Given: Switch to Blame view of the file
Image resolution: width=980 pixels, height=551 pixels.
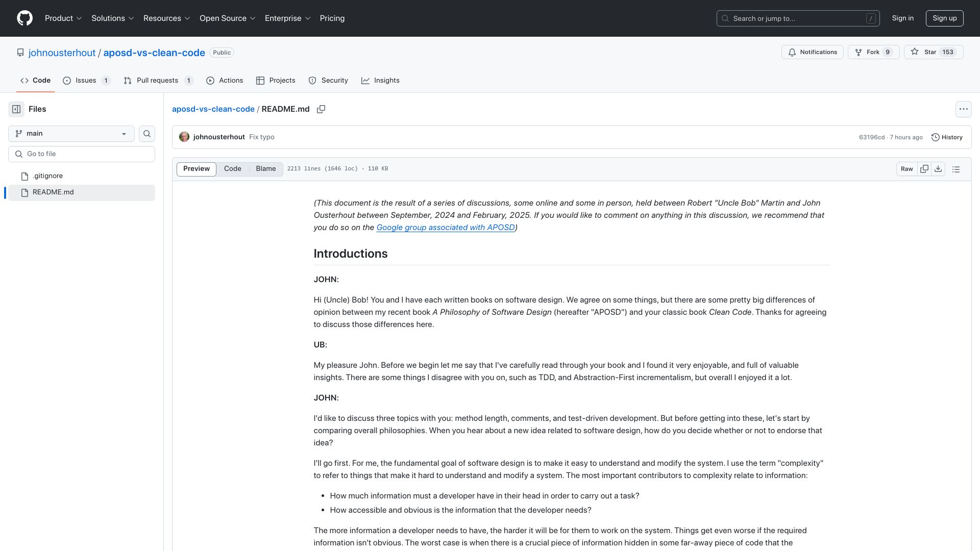Looking at the screenshot, I should [266, 169].
